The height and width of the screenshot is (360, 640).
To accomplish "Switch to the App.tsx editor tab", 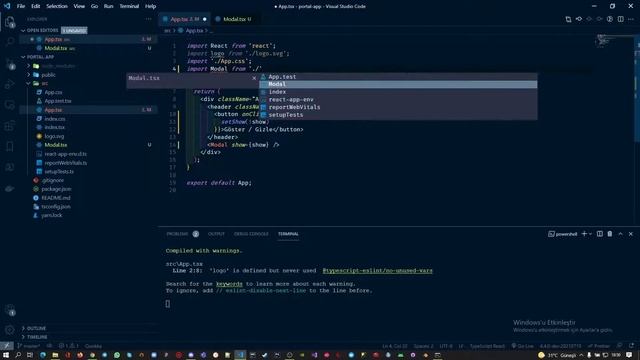I will [x=184, y=19].
